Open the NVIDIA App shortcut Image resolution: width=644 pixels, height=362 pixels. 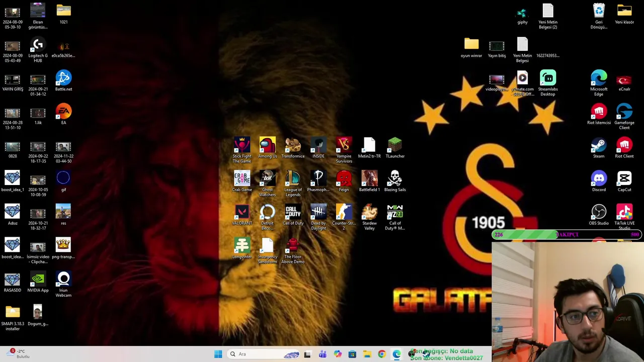coord(38,282)
